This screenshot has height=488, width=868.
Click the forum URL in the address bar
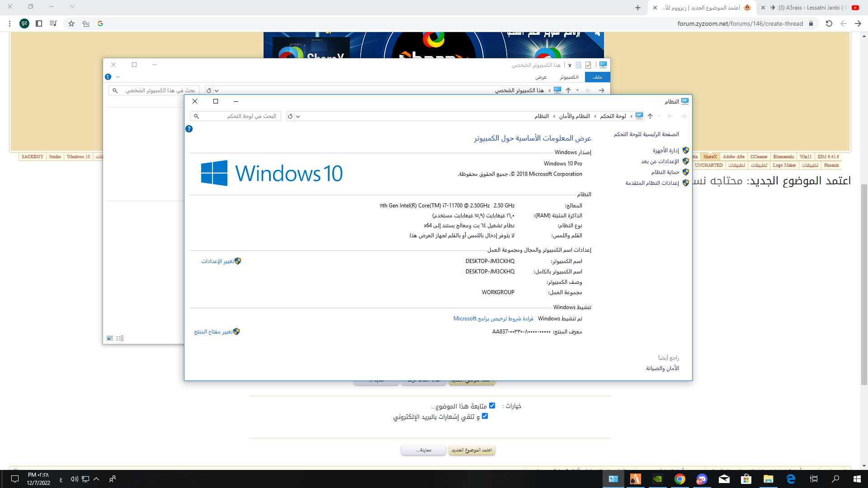[x=740, y=23]
